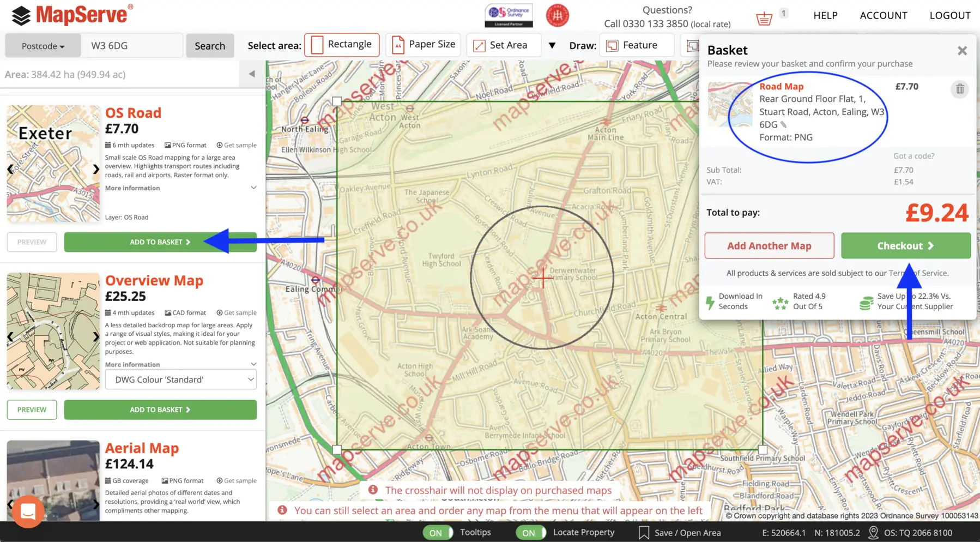This screenshot has height=542, width=980.
Task: Click LOGOUT
Action: coord(950,15)
